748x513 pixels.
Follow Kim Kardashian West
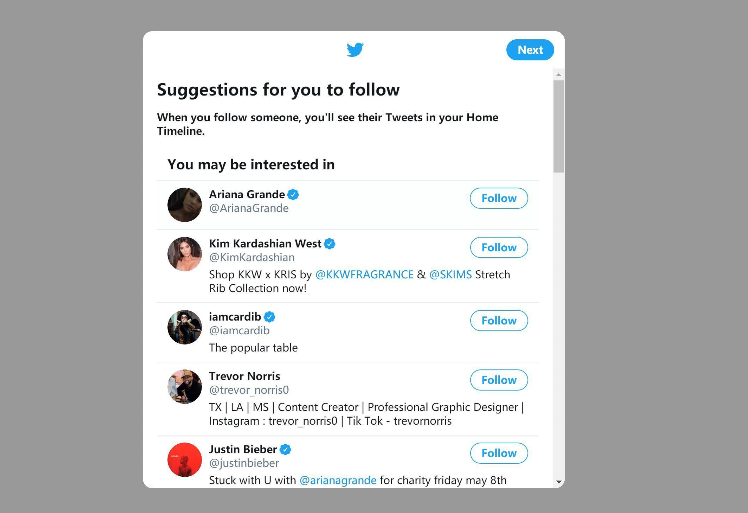click(x=499, y=247)
